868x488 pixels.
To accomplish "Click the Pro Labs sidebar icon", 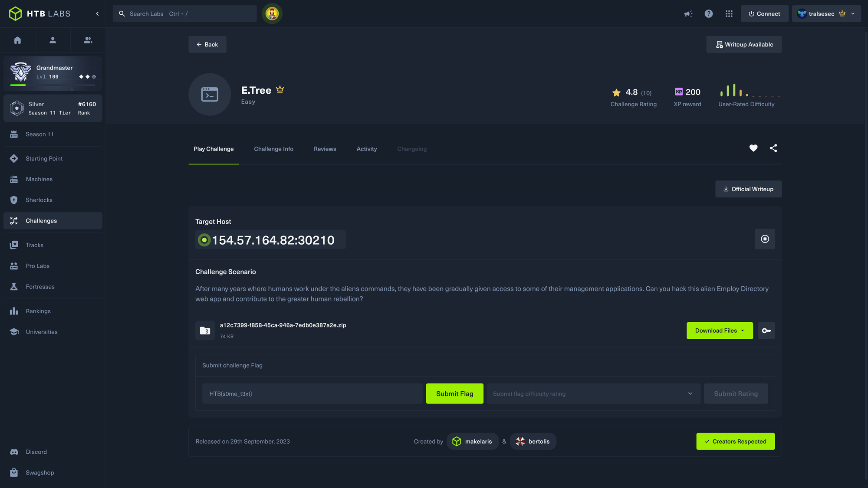I will [14, 266].
